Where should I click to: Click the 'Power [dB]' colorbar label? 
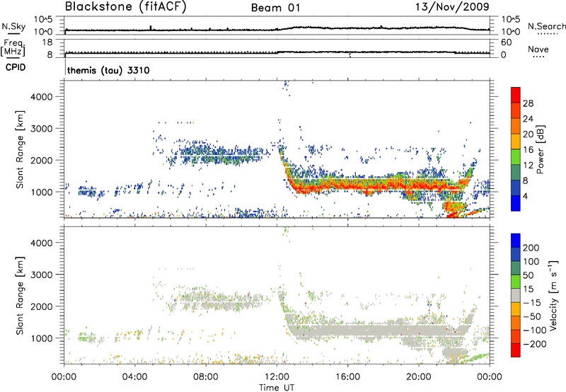[540, 150]
